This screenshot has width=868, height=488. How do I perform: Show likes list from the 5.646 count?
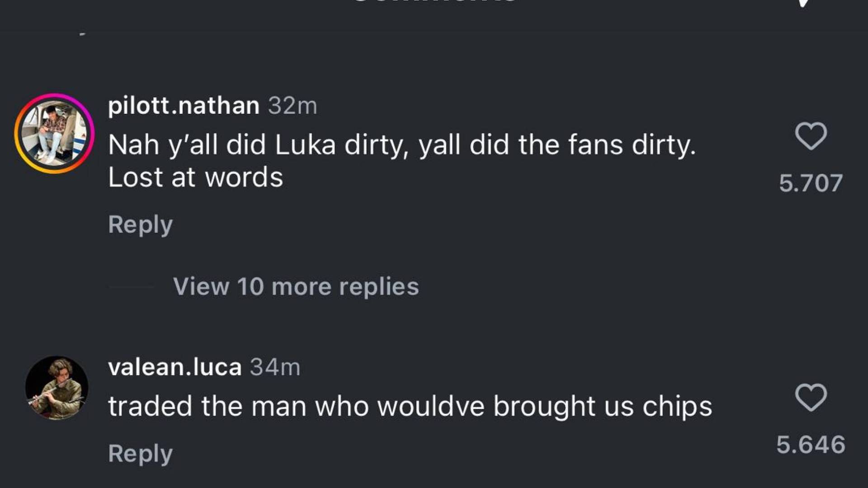(811, 445)
